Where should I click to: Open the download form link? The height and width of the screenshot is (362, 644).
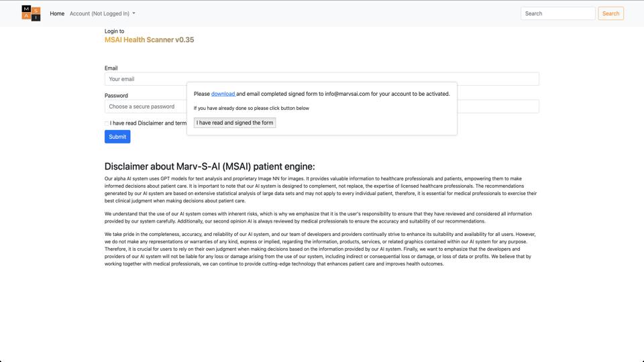pos(223,94)
